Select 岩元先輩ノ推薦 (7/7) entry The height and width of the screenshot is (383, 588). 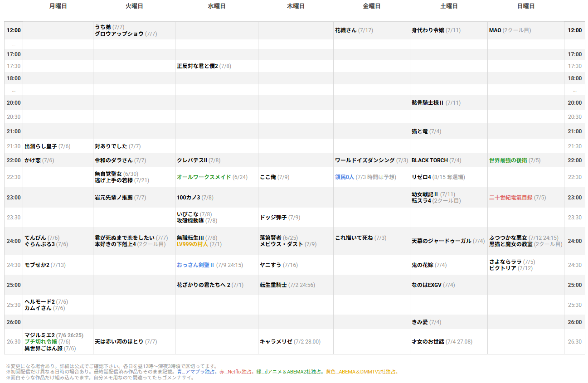click(121, 198)
